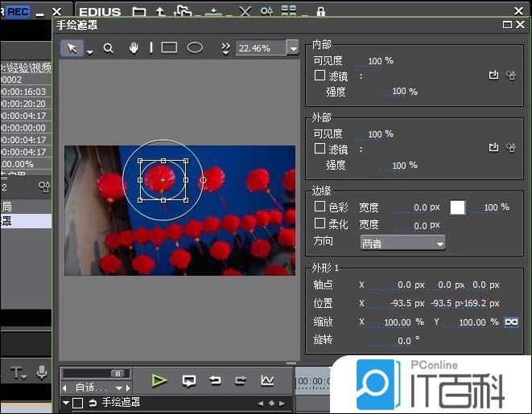This screenshot has width=532, height=414.
Task: Open the graph curve view icon
Action: [267, 380]
